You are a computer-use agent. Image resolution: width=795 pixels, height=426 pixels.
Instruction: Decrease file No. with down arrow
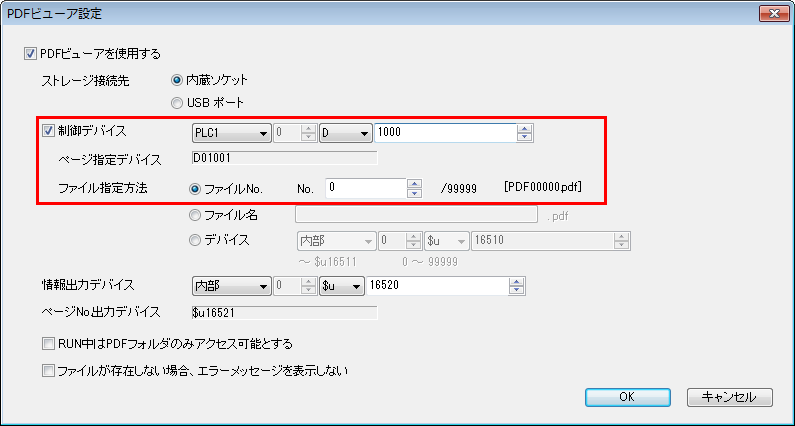[413, 193]
